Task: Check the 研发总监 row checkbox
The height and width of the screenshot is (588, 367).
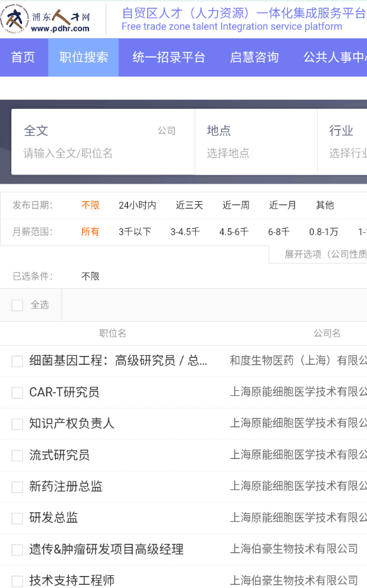Action: click(17, 518)
